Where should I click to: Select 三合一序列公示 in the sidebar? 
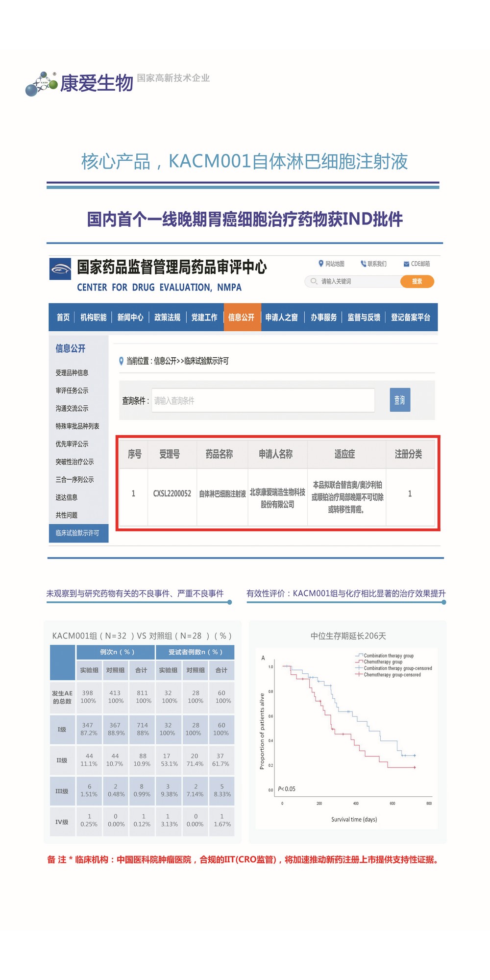click(74, 479)
